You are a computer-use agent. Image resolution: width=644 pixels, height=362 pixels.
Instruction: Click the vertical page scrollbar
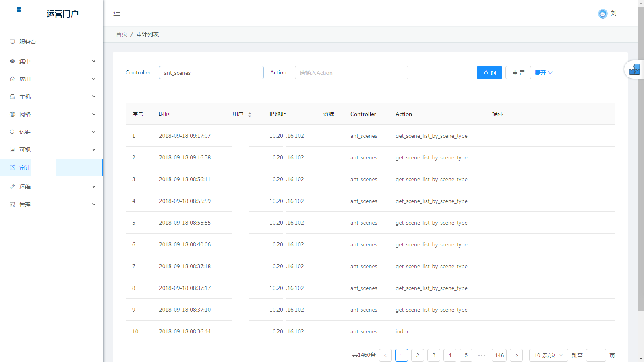tap(641, 159)
